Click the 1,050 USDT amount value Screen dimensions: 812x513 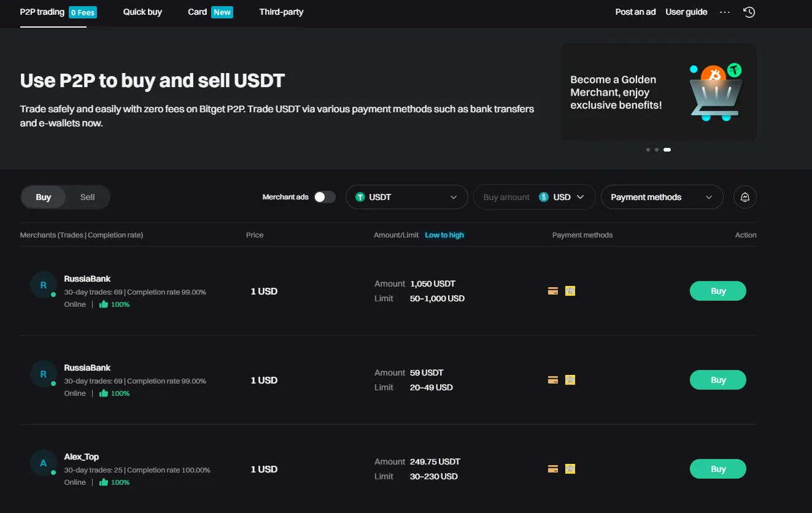tap(433, 283)
